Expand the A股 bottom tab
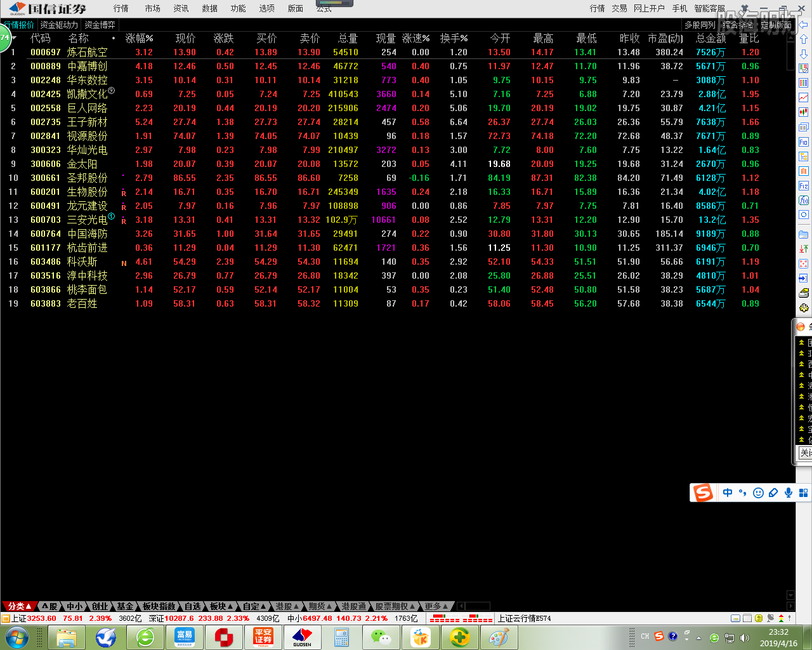The image size is (812, 650). 50,606
